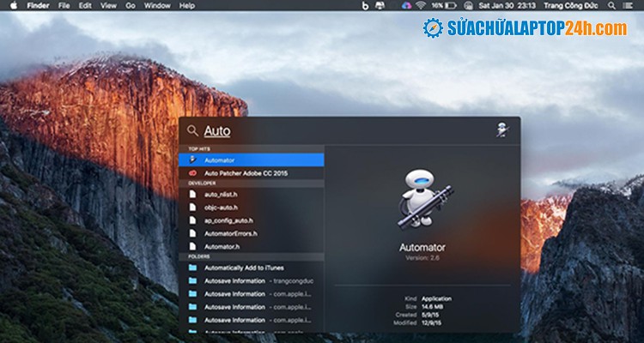Select the Automator.h file result

tap(252, 247)
